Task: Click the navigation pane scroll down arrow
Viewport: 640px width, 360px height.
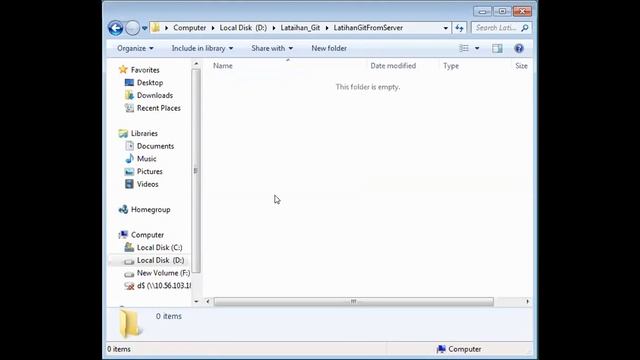Action: [196, 301]
